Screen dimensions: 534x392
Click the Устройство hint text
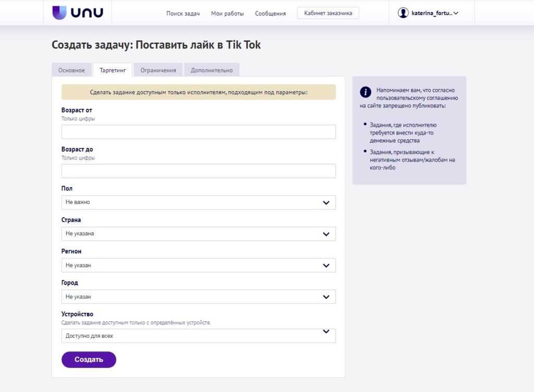point(136,323)
